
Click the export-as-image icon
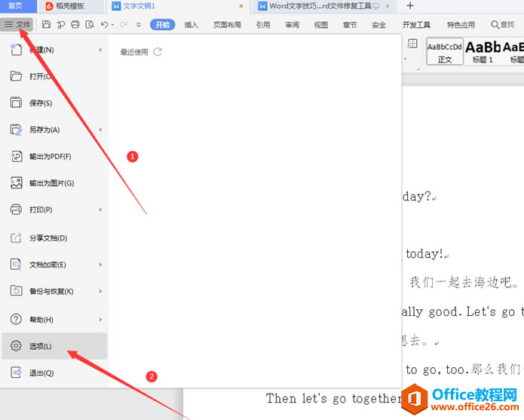pyautogui.click(x=16, y=182)
